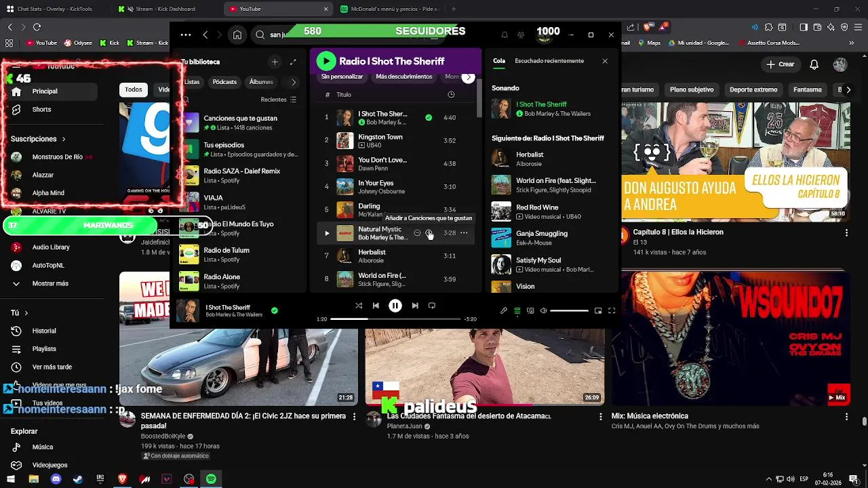
Task: Toggle the queue view icon in Spotify
Action: (x=517, y=311)
